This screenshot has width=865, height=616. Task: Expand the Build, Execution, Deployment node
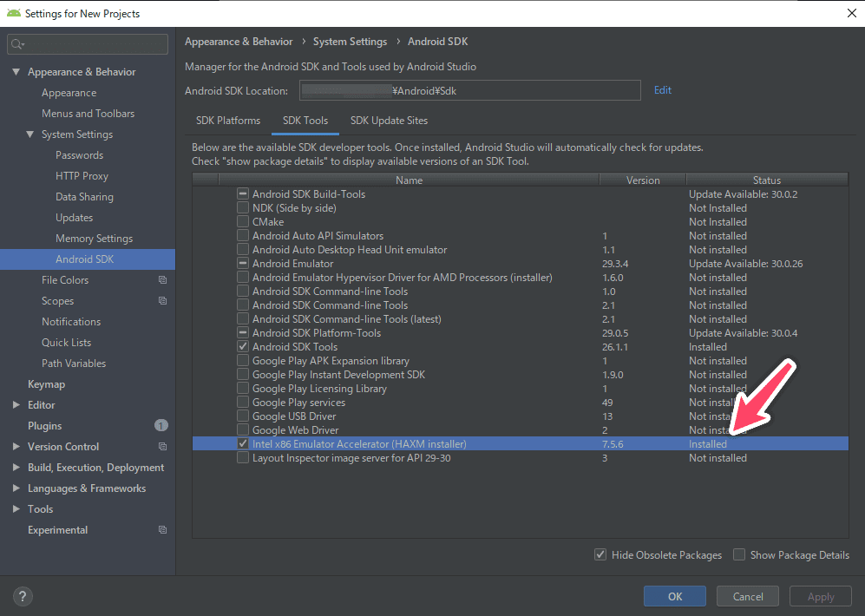point(16,467)
